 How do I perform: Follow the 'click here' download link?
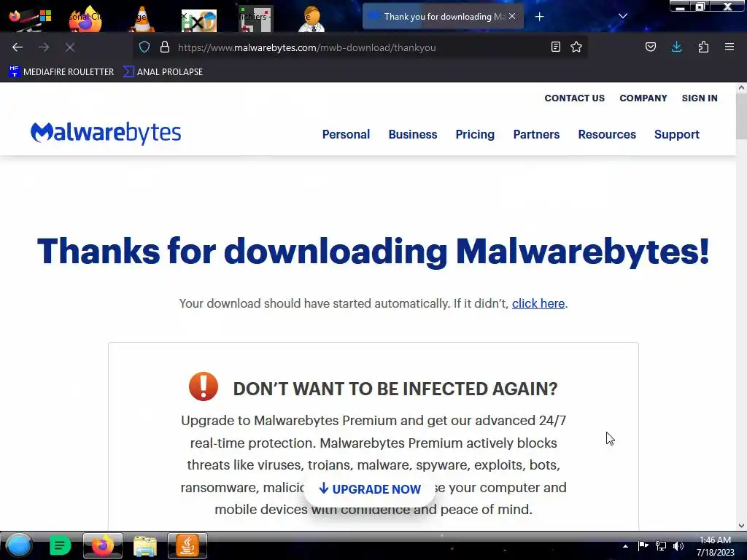tap(538, 303)
